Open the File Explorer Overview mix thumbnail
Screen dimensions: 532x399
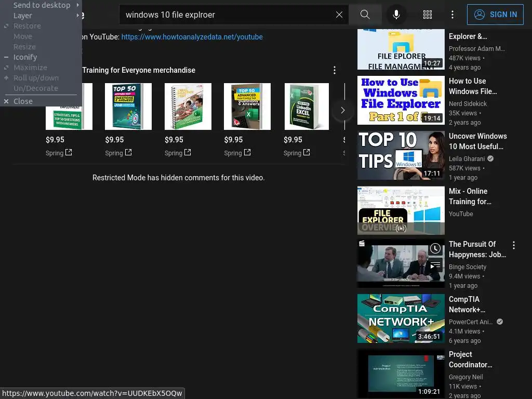pyautogui.click(x=401, y=210)
